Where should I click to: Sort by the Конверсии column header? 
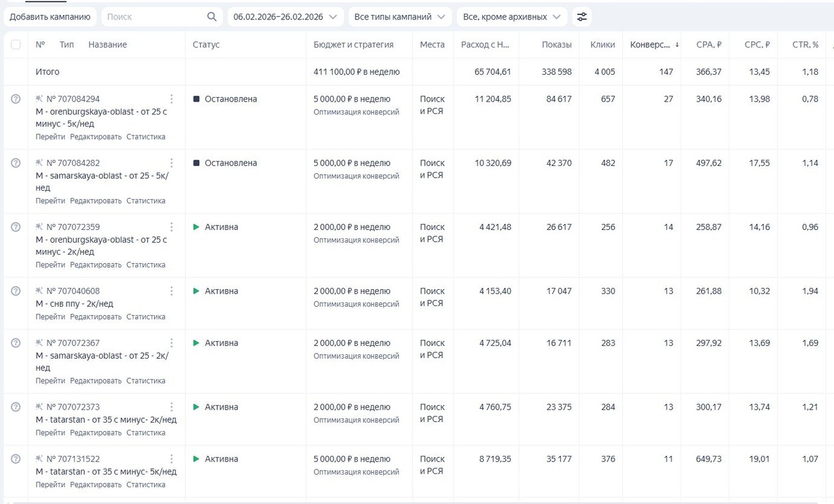(x=652, y=45)
